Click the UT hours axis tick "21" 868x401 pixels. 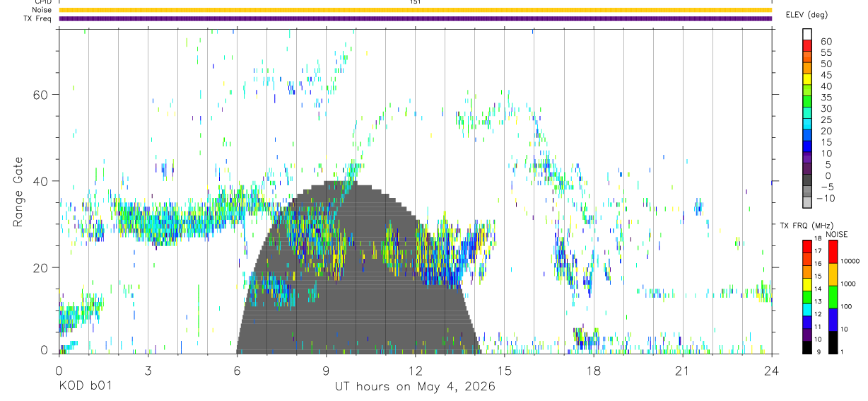pos(682,370)
